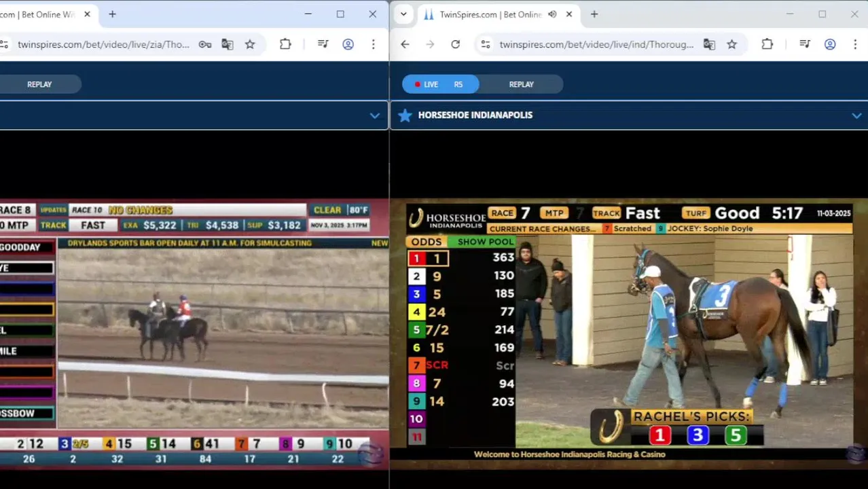Expand Horseshoe Indianapolis track chevron
This screenshot has width=868, height=489.
(x=856, y=115)
